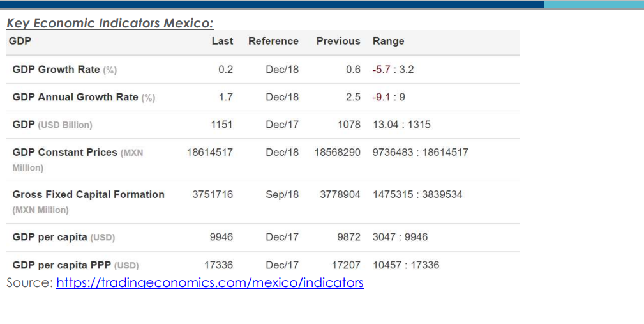Click the 'GDP Growth Rate' row label
Screen dimensions: 644x324
[64, 70]
